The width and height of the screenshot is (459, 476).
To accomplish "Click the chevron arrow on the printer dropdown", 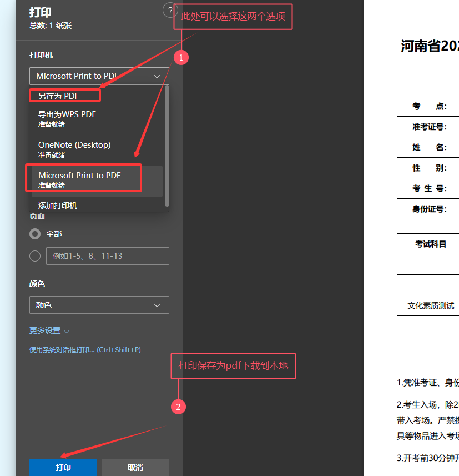I will [157, 76].
